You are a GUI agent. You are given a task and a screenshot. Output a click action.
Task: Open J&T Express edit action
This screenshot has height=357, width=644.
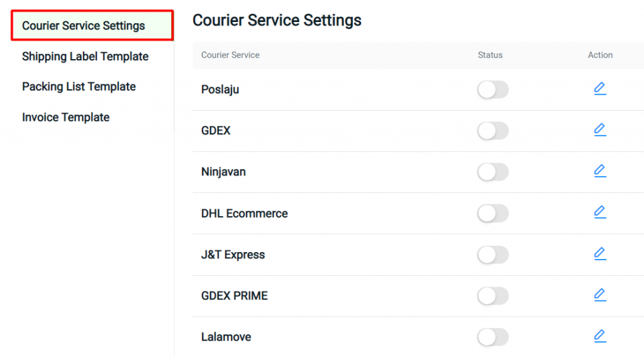tap(600, 253)
